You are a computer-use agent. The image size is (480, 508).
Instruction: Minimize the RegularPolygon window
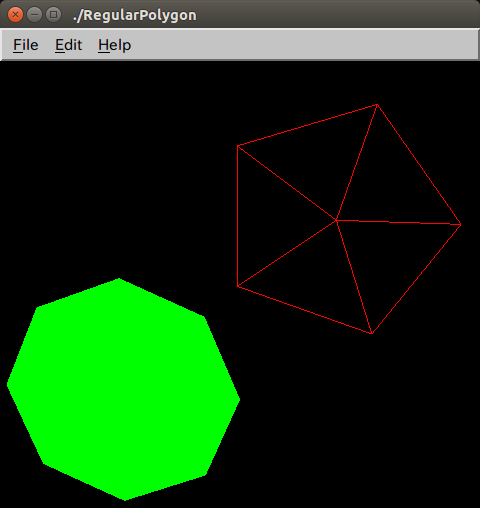point(34,15)
